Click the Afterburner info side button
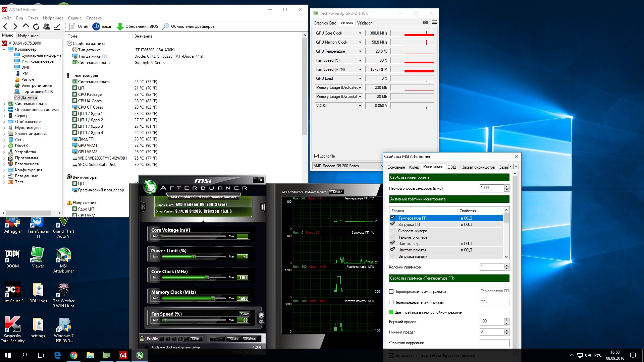Image resolution: width=644 pixels, height=362 pixels. coord(263,207)
